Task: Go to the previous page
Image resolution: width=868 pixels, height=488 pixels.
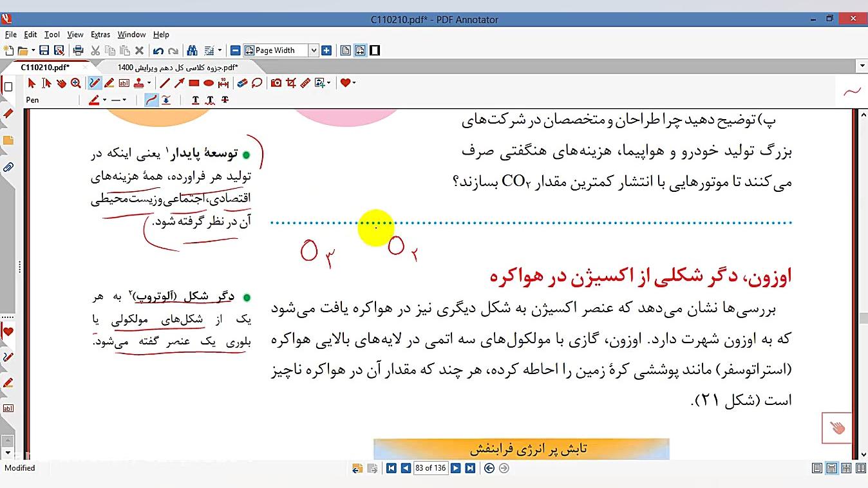Action: click(406, 468)
